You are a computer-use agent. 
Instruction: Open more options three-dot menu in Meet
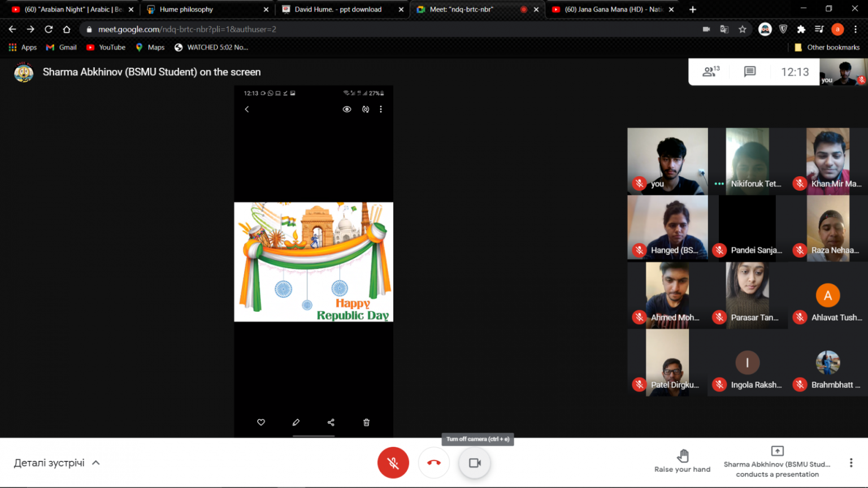coord(850,463)
